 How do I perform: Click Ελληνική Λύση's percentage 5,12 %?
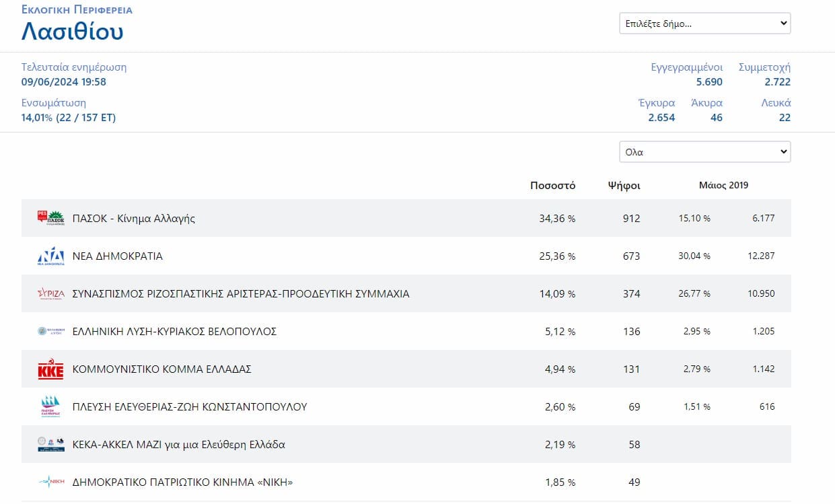point(560,332)
